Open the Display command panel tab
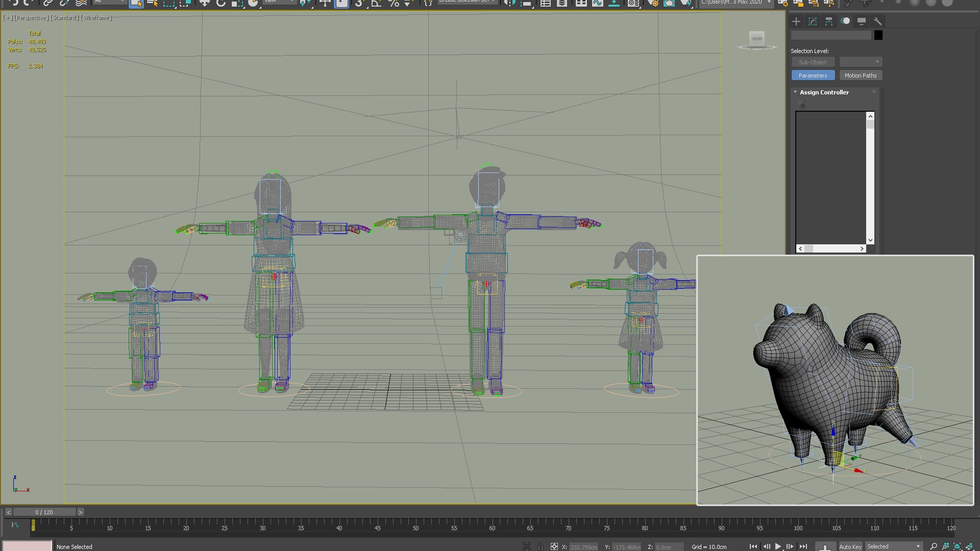The image size is (980, 551). pos(861,21)
